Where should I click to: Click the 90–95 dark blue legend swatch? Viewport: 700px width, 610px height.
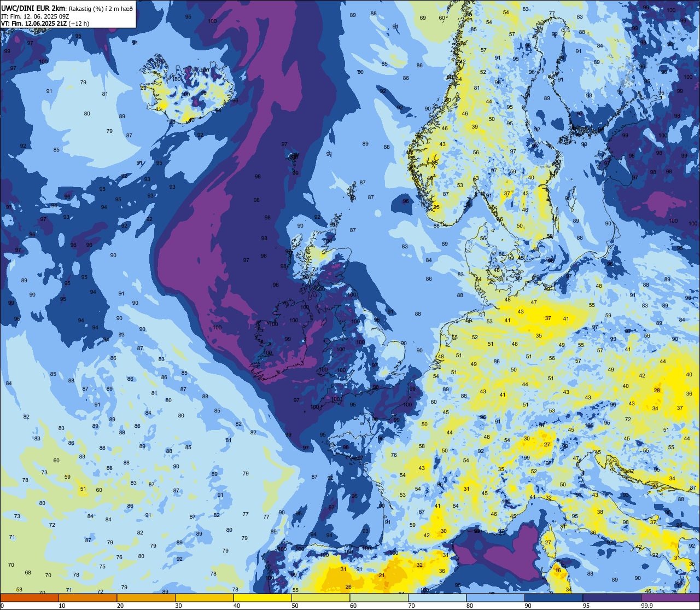[x=553, y=598]
